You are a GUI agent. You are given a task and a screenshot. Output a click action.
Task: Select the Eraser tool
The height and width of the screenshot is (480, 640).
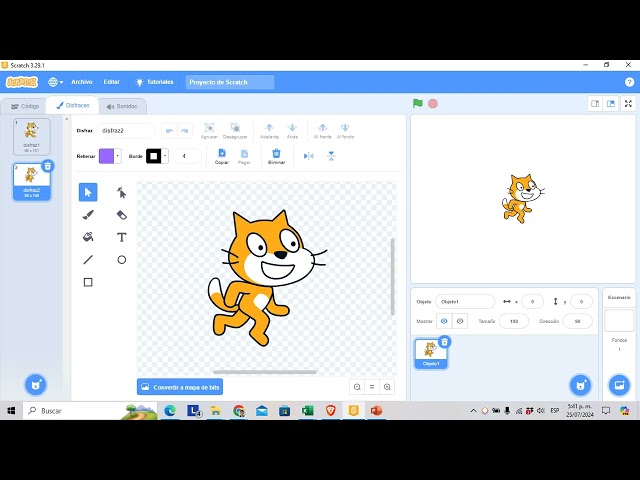121,215
